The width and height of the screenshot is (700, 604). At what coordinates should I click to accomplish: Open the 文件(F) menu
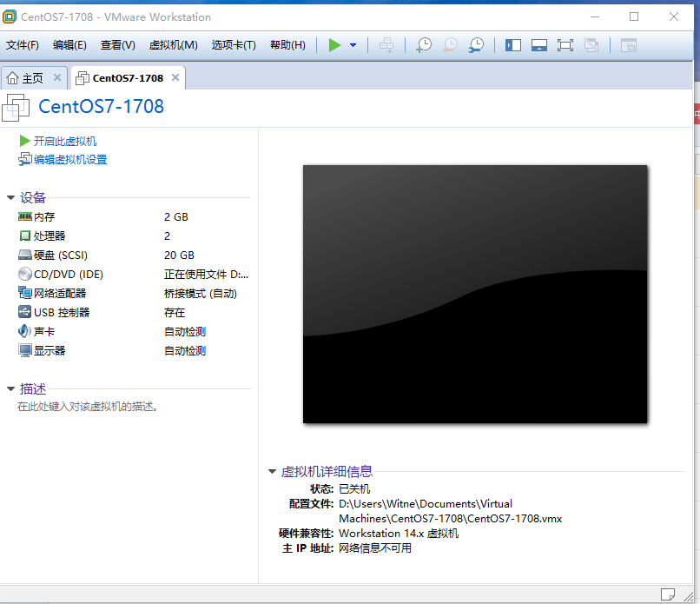[23, 45]
